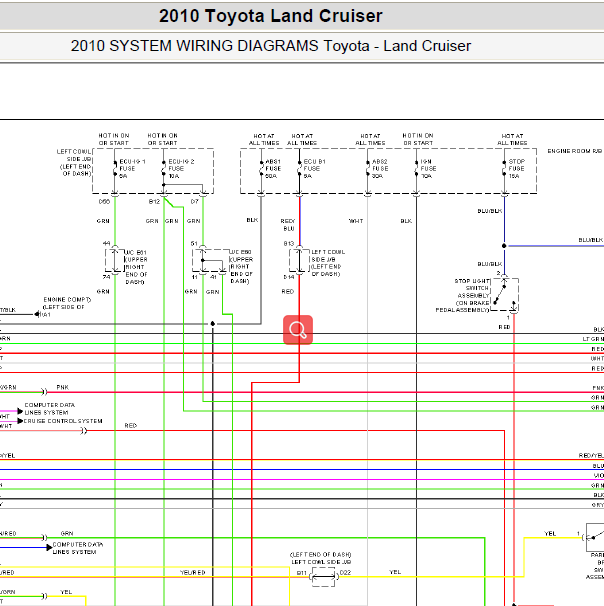604x606 pixels.
Task: Click the ABS1 50A fuse symbol
Action: pos(259,167)
